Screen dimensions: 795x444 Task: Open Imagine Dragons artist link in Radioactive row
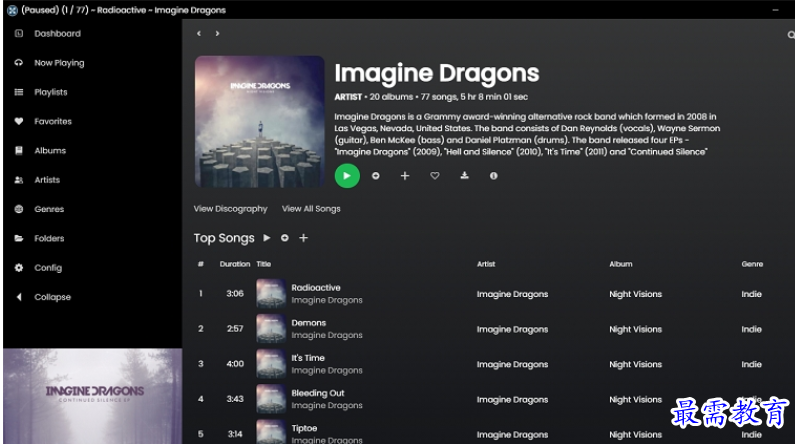pos(512,294)
